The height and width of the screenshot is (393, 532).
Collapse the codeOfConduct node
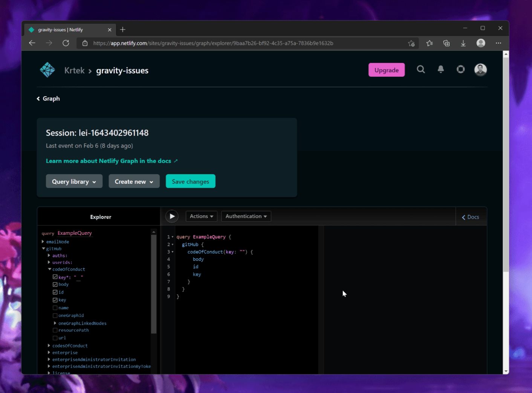point(50,269)
